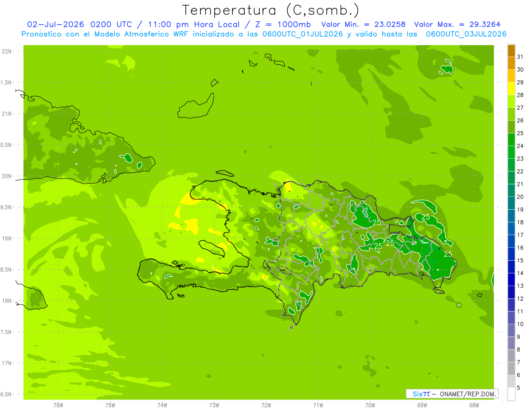Click the '8.5N' latitude axis label

point(7,270)
